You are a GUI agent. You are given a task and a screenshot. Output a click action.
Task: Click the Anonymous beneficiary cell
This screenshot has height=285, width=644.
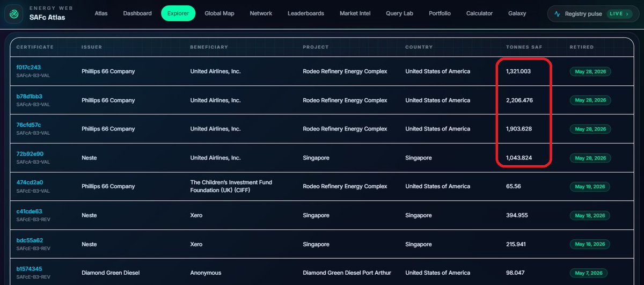click(206, 273)
